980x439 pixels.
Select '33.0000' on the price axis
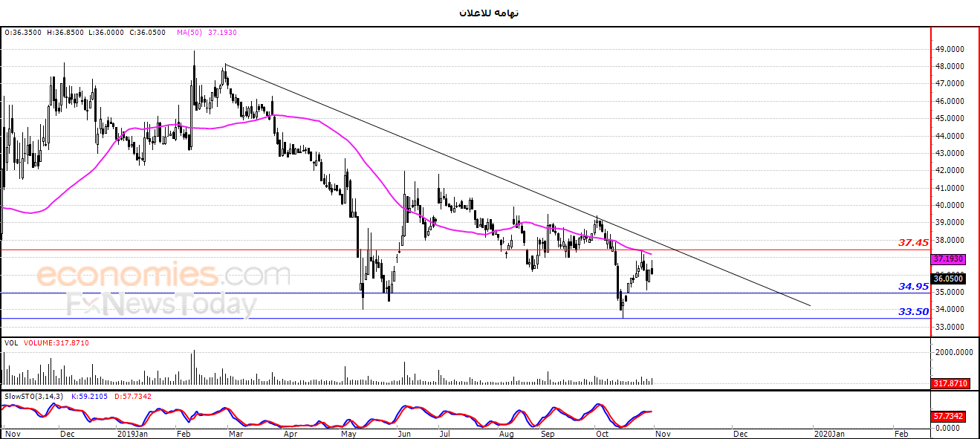click(x=950, y=327)
